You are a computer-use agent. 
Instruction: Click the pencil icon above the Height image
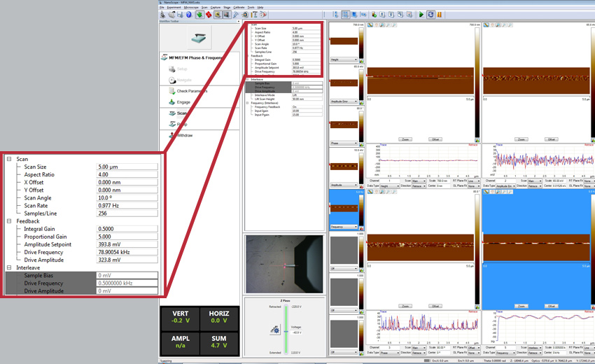click(370, 25)
